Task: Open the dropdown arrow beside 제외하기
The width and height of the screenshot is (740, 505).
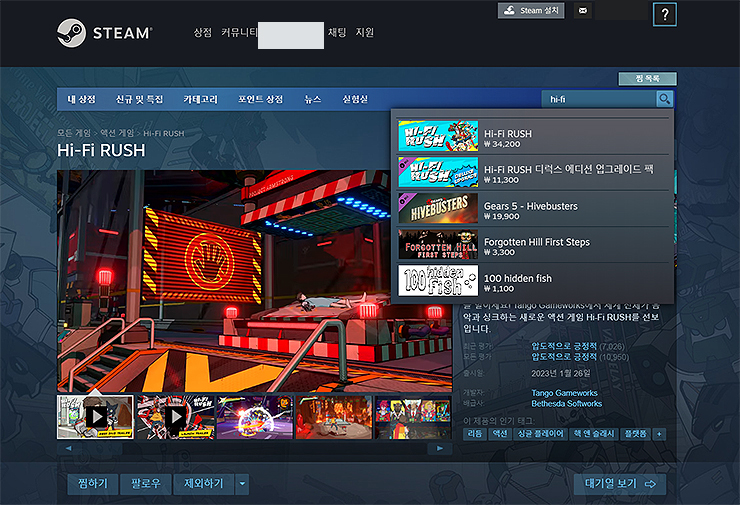Action: [242, 484]
